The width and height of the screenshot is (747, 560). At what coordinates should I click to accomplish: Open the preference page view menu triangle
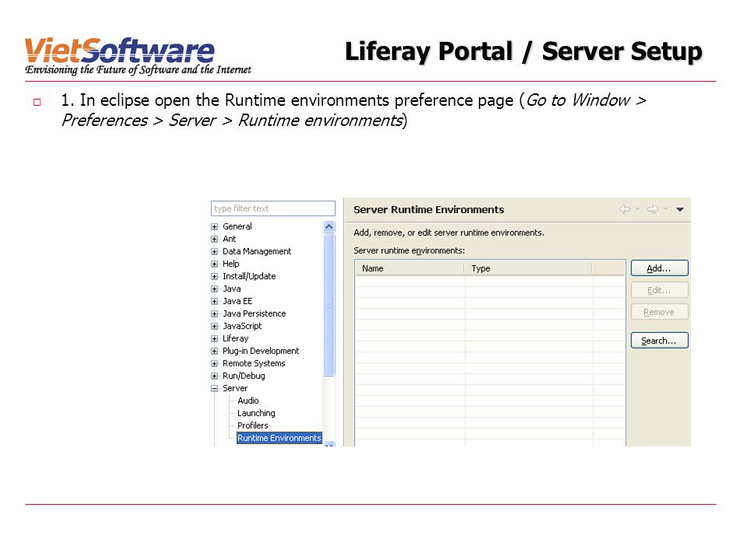point(680,209)
